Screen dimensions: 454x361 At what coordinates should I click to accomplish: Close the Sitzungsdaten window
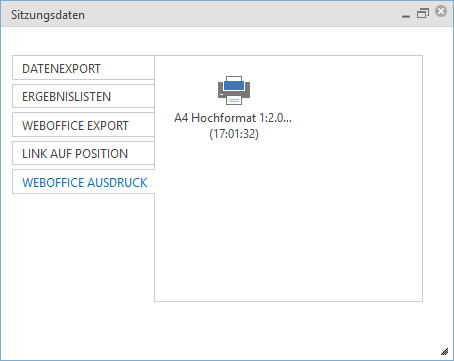441,11
